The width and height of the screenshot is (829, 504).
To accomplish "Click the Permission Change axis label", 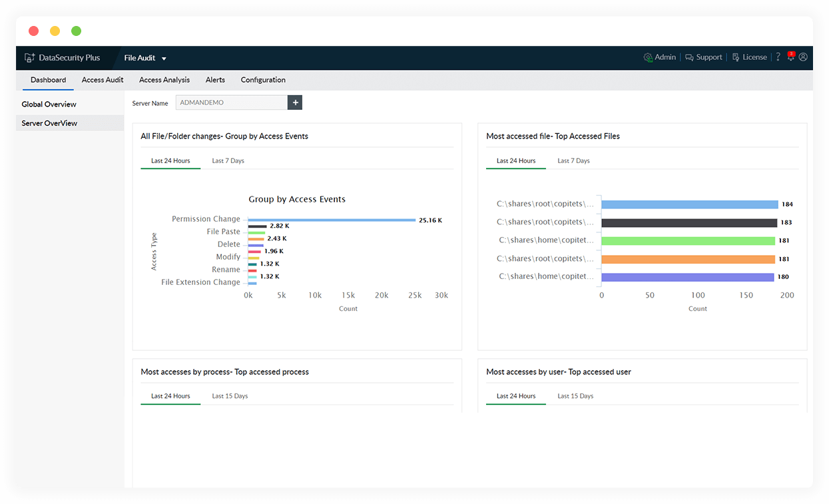I will [x=206, y=219].
